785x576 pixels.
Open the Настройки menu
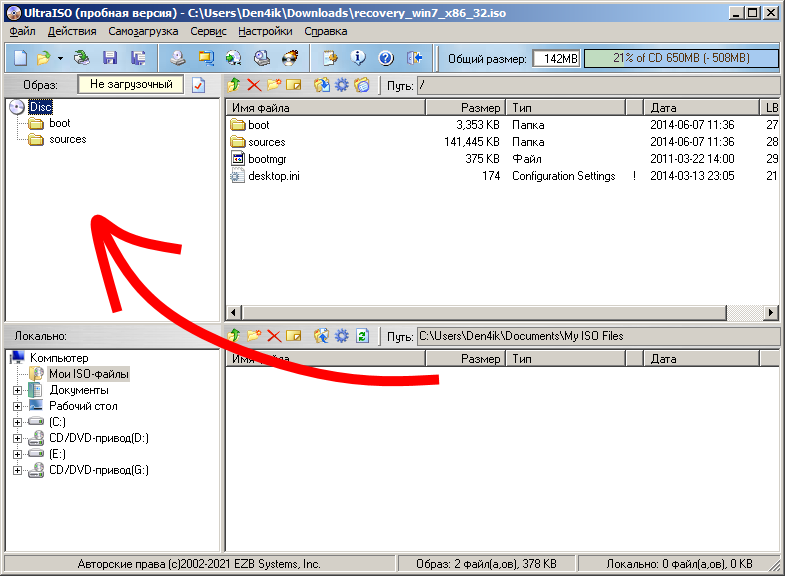tap(265, 31)
